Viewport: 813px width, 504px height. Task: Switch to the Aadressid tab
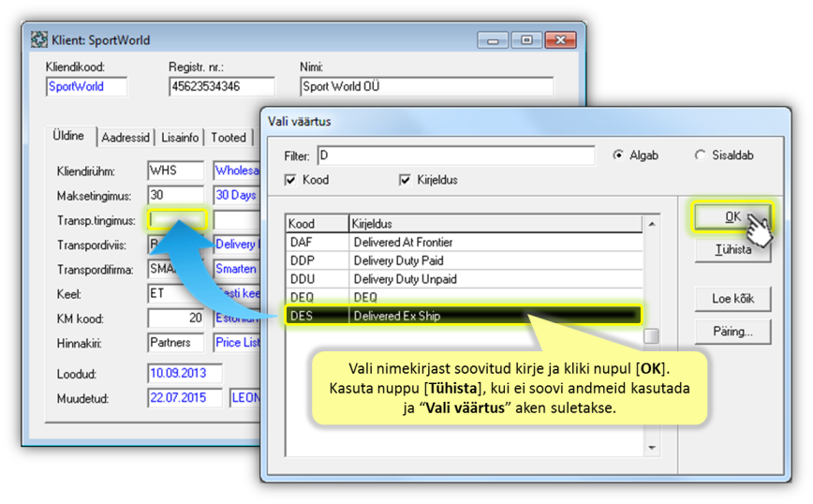click(x=125, y=138)
